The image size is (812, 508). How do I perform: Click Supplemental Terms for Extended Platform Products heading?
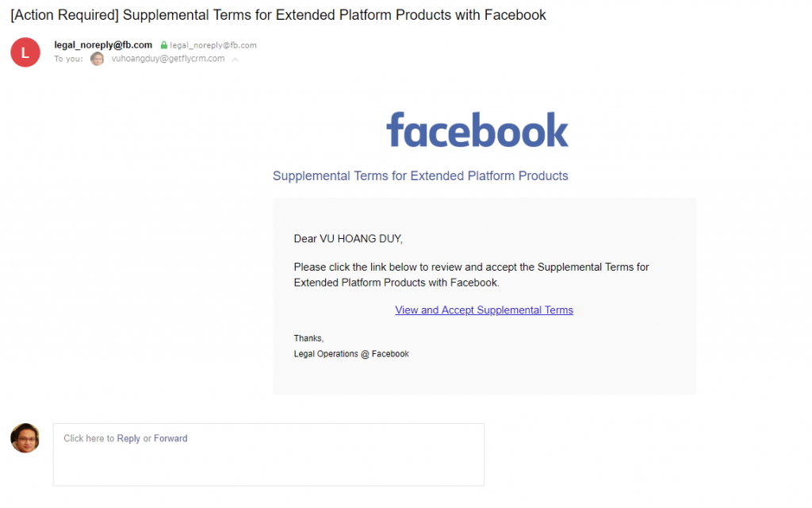pos(420,175)
